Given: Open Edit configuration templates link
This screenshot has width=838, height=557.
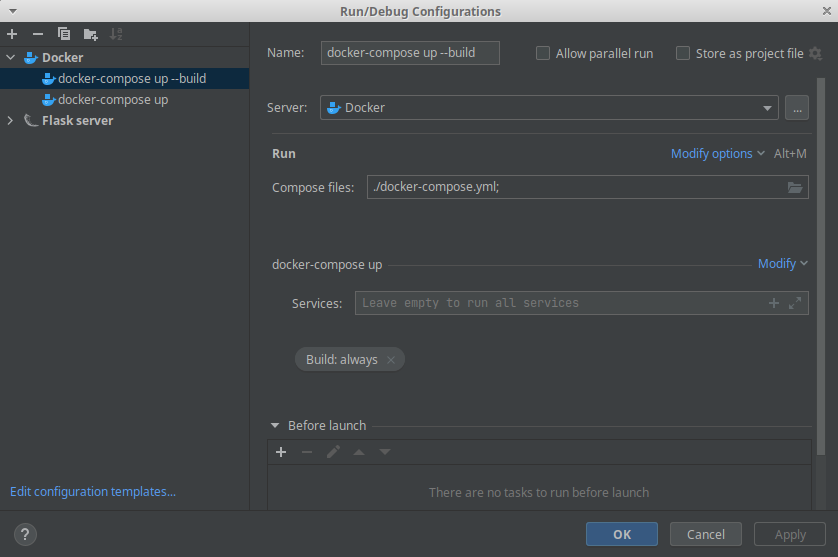Looking at the screenshot, I should click(93, 492).
